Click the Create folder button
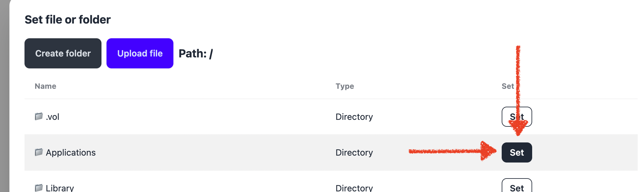The height and width of the screenshot is (192, 644). tap(63, 53)
